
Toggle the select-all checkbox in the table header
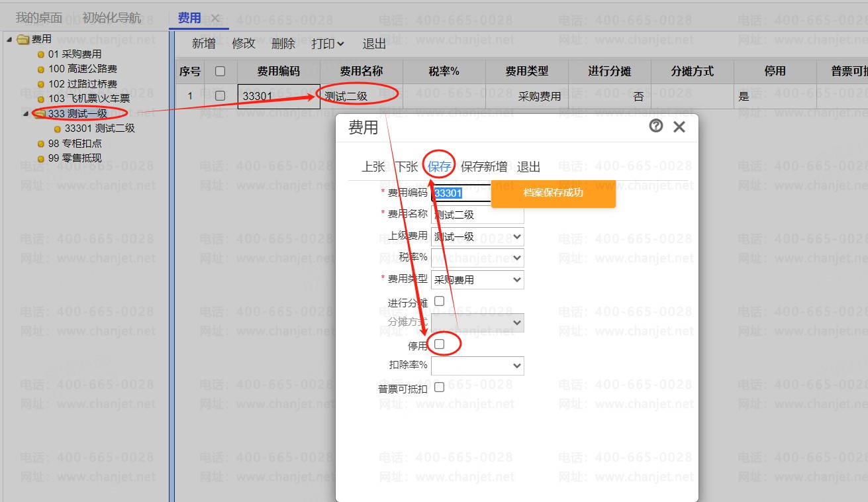click(220, 71)
